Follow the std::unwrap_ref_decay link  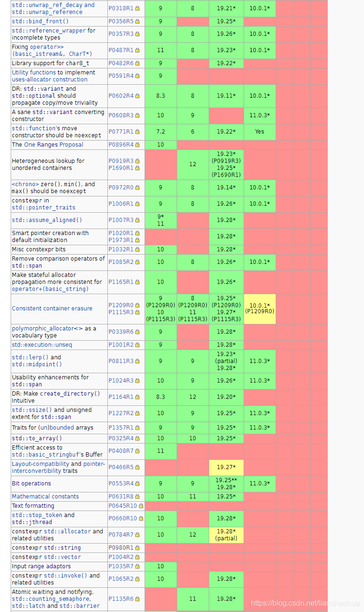[48, 5]
